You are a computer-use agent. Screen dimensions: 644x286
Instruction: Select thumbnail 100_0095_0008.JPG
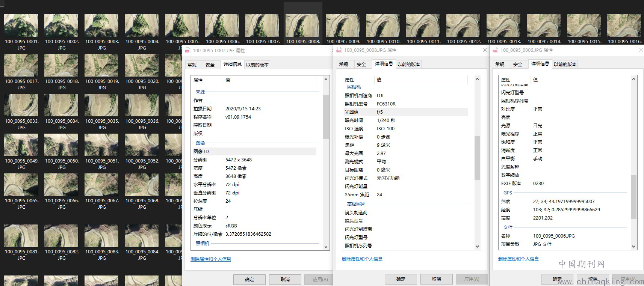click(x=302, y=26)
